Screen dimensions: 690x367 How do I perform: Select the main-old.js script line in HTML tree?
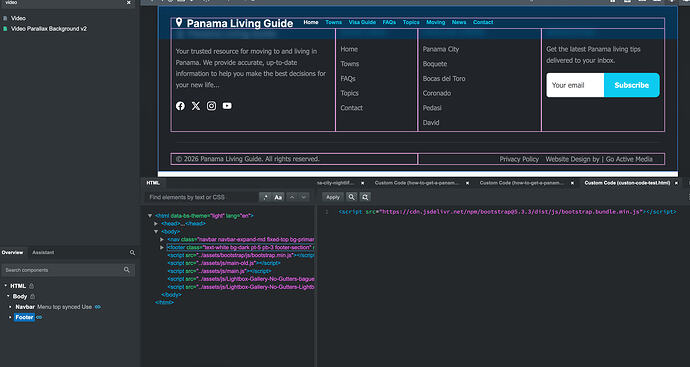click(x=224, y=264)
